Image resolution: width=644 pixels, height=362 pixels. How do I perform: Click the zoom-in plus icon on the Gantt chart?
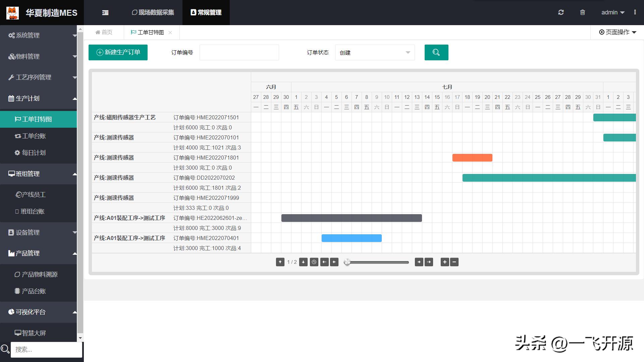444,262
